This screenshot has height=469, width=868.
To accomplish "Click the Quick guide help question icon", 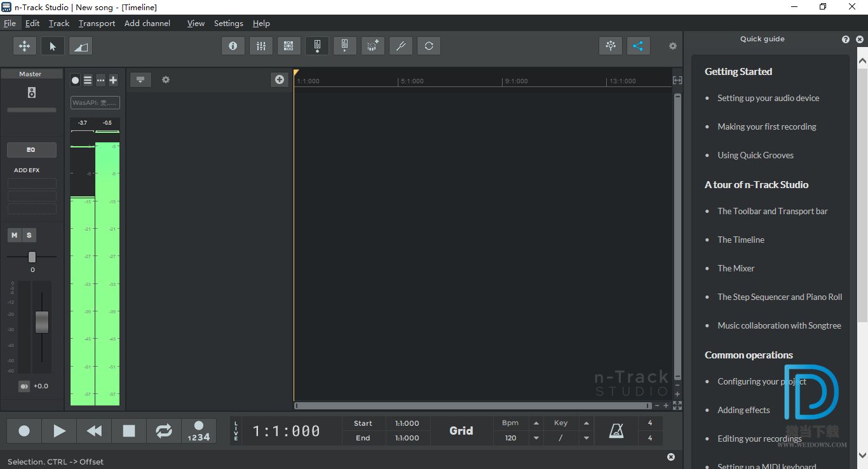I will click(846, 39).
